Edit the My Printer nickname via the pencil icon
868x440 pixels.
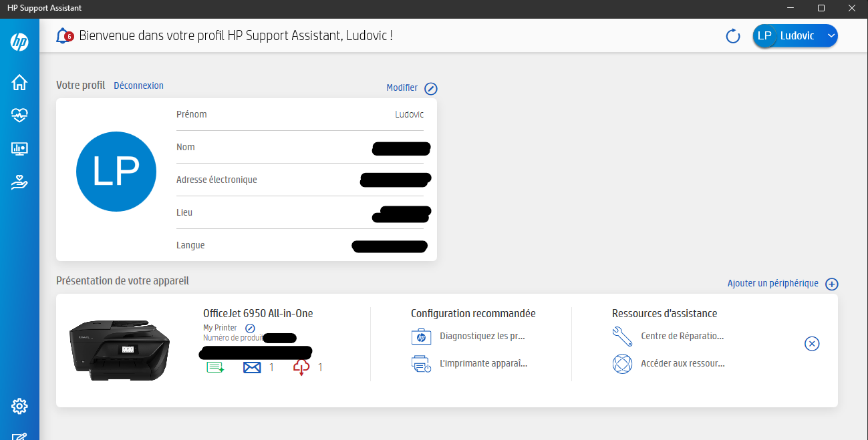(x=250, y=328)
